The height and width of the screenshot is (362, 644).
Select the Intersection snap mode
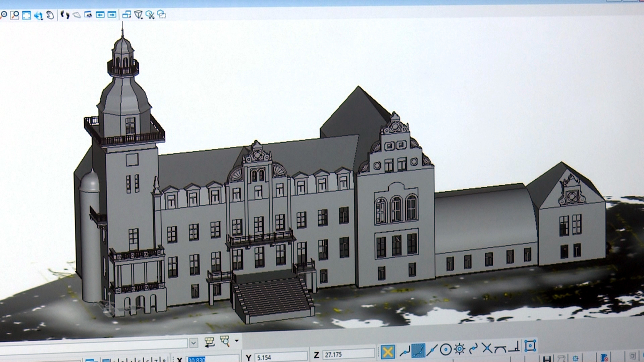point(487,349)
